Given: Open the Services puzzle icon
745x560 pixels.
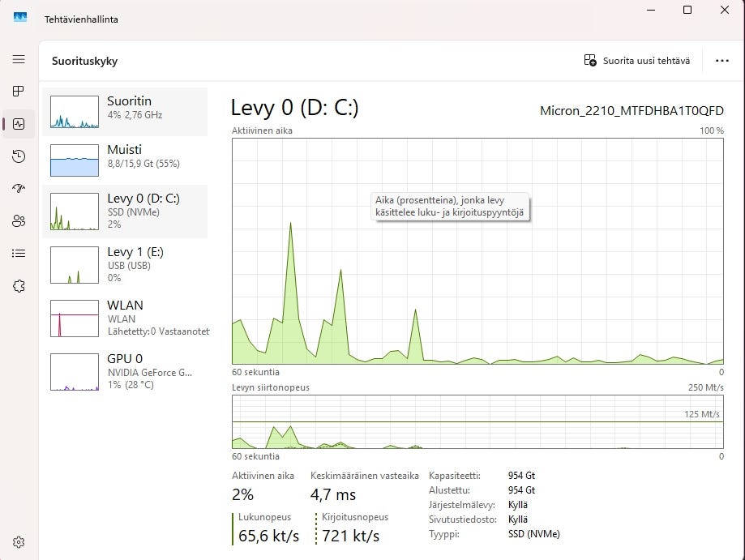Looking at the screenshot, I should pos(19,286).
